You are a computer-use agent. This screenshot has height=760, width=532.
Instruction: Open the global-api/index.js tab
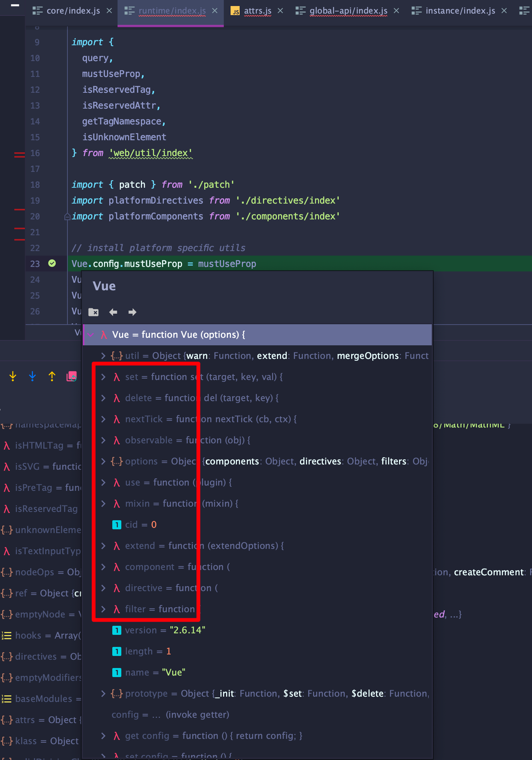348,11
